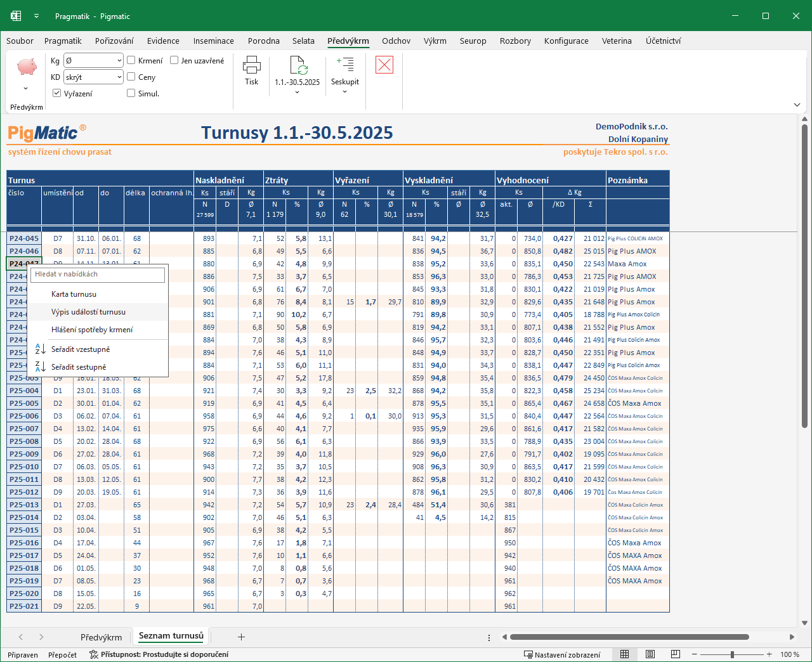
Task: Tick the Jen uzavřené checkbox
Action: tap(174, 60)
